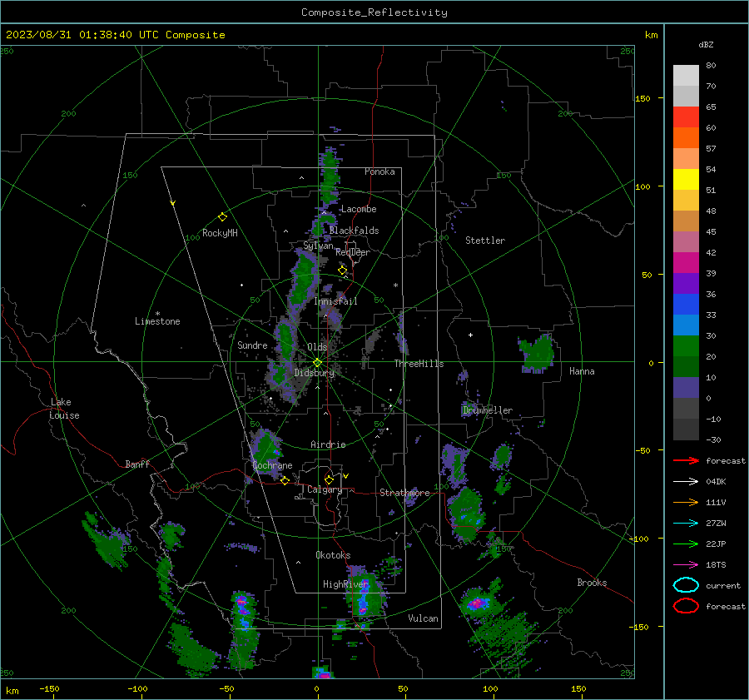Select the Lake Louise label
Viewport: 749px width, 700px height.
pos(64,409)
